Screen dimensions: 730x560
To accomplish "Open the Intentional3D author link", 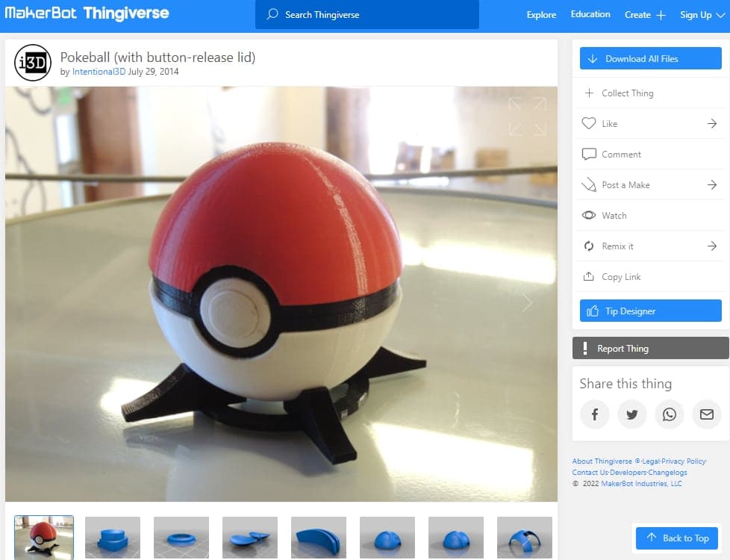I will [99, 71].
